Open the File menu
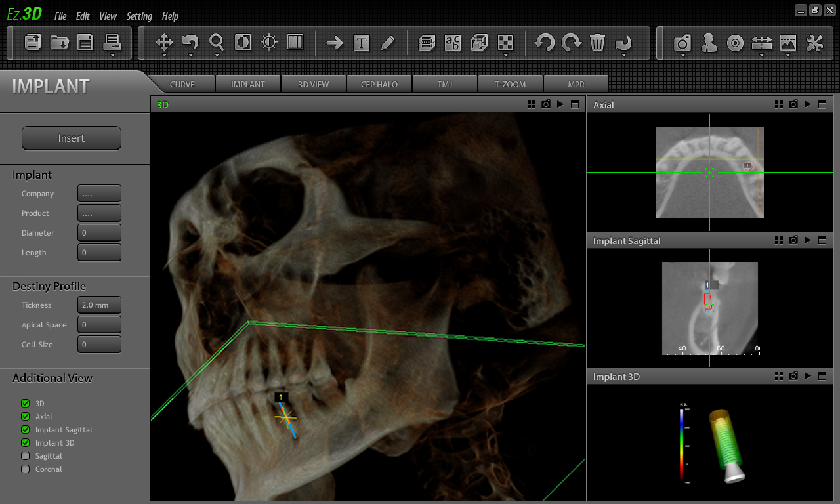 tap(60, 16)
